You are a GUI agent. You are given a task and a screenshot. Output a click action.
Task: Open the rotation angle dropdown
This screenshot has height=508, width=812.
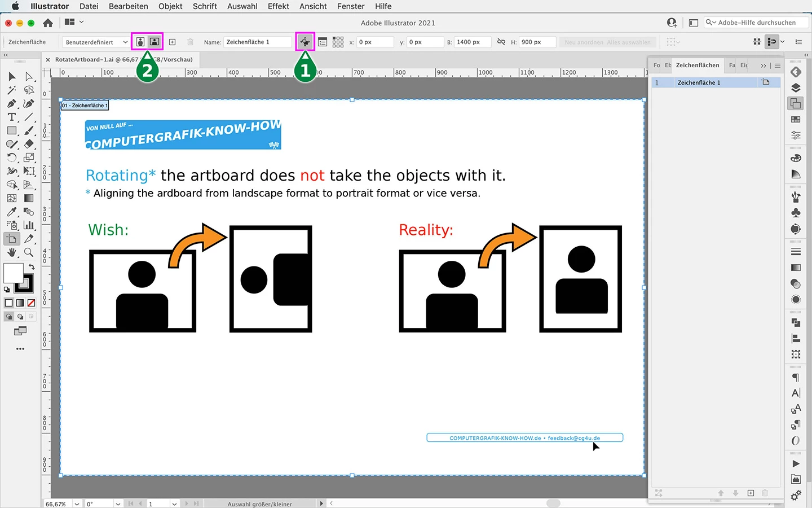[x=118, y=504]
